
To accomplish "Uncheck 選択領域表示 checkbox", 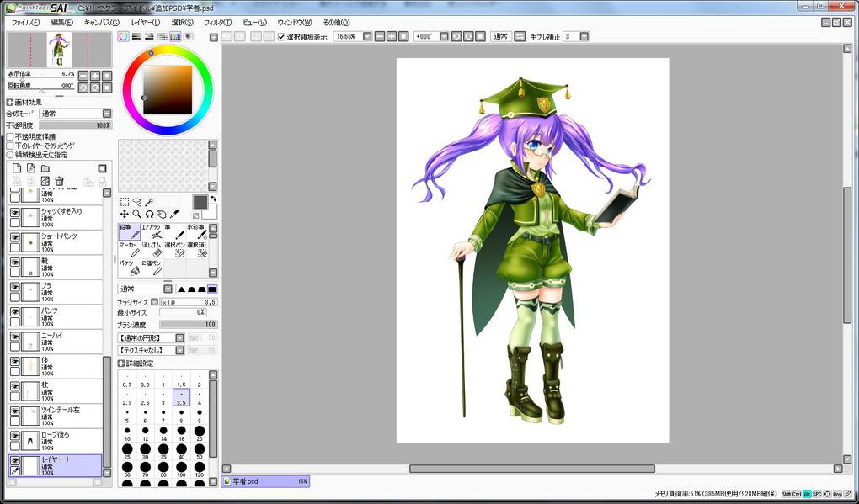I will (281, 37).
